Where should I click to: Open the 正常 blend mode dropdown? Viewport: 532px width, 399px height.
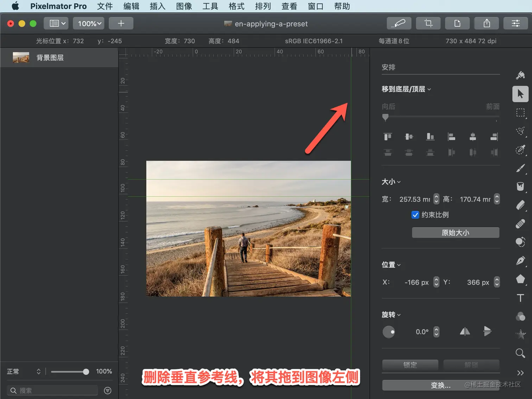24,372
